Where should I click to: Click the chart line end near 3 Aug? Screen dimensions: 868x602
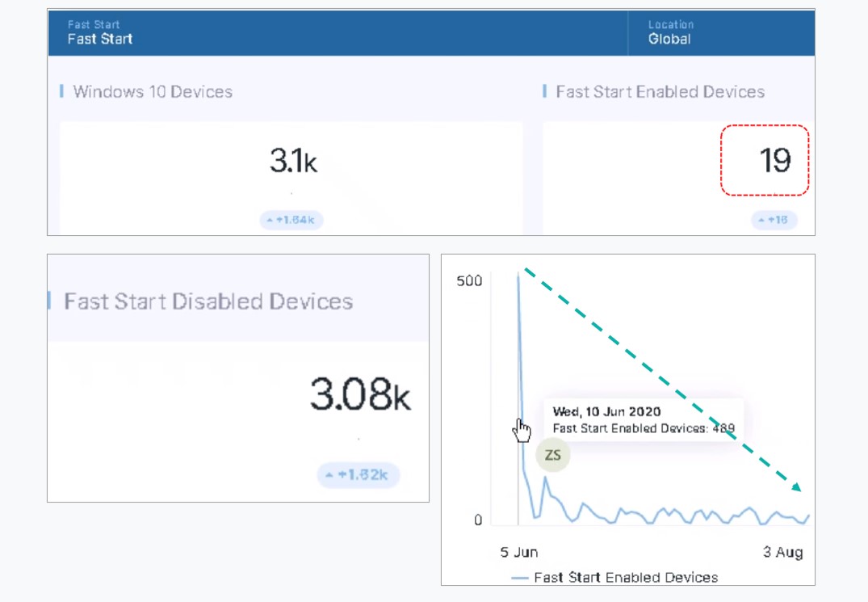point(808,516)
